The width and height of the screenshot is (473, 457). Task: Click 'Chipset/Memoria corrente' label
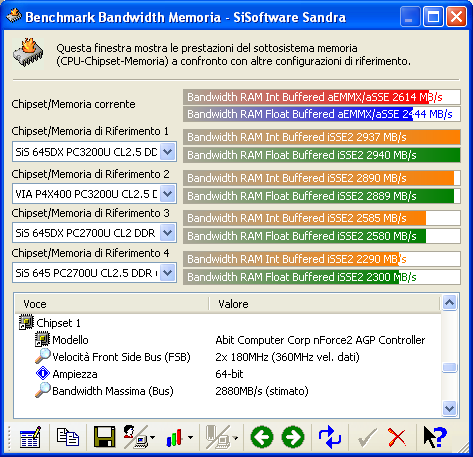coord(73,104)
